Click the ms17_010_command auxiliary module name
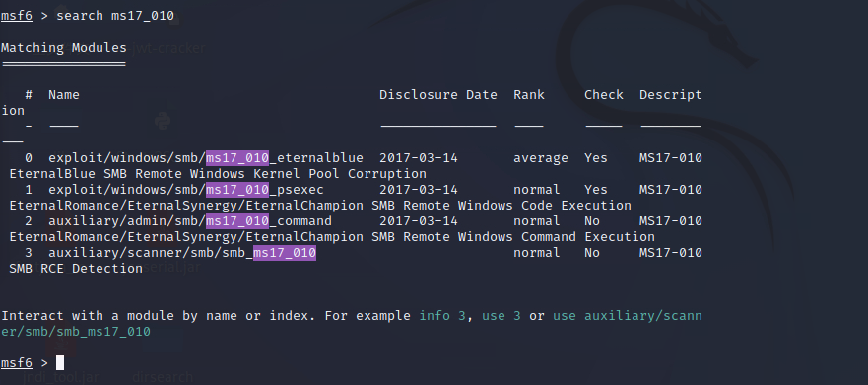The width and height of the screenshot is (868, 385). (x=190, y=221)
